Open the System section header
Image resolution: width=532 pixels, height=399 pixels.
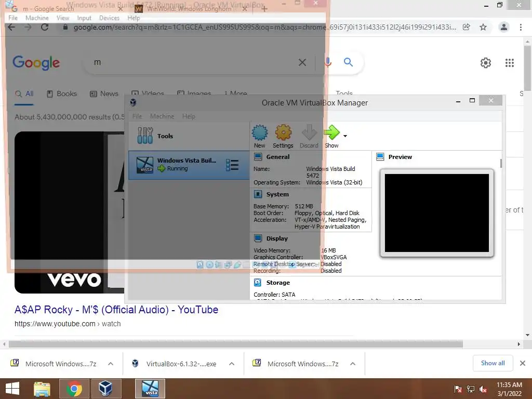pyautogui.click(x=277, y=194)
